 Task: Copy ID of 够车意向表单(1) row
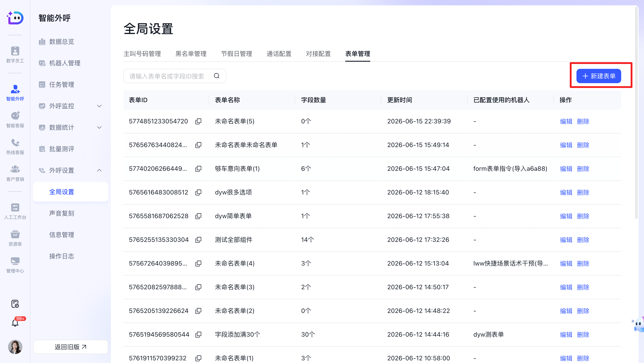(198, 169)
